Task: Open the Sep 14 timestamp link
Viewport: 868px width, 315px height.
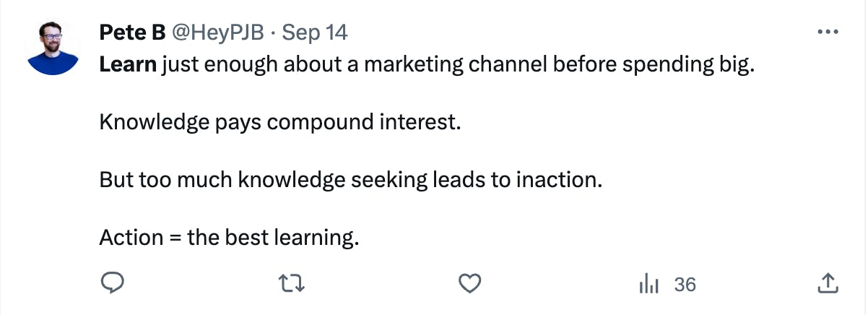Action: [x=314, y=33]
